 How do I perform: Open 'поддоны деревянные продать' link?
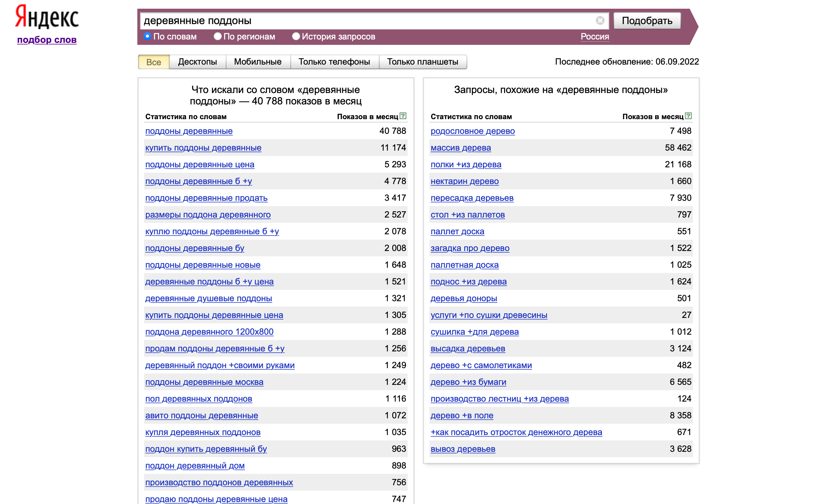pos(206,198)
